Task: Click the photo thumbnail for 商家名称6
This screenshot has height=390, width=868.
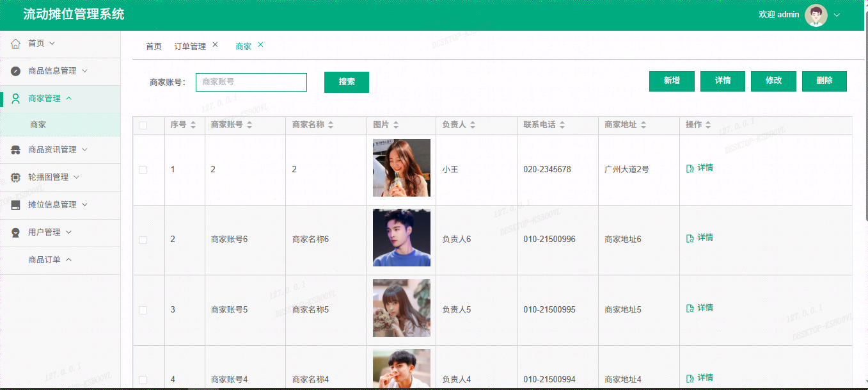Action: click(x=402, y=238)
